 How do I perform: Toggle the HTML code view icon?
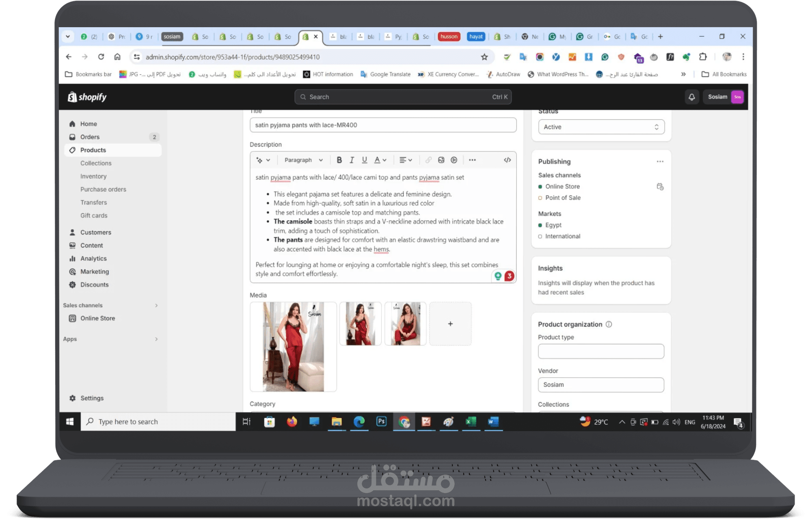point(507,160)
